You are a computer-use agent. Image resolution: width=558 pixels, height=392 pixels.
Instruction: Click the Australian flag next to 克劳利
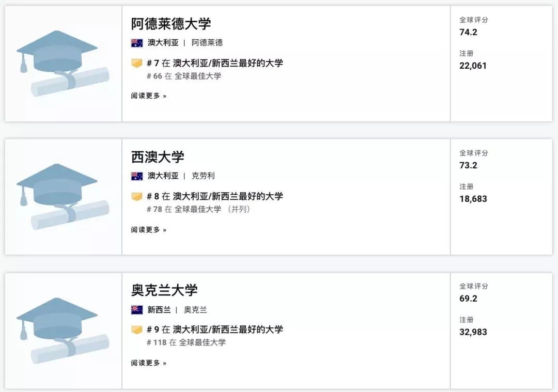coord(137,176)
